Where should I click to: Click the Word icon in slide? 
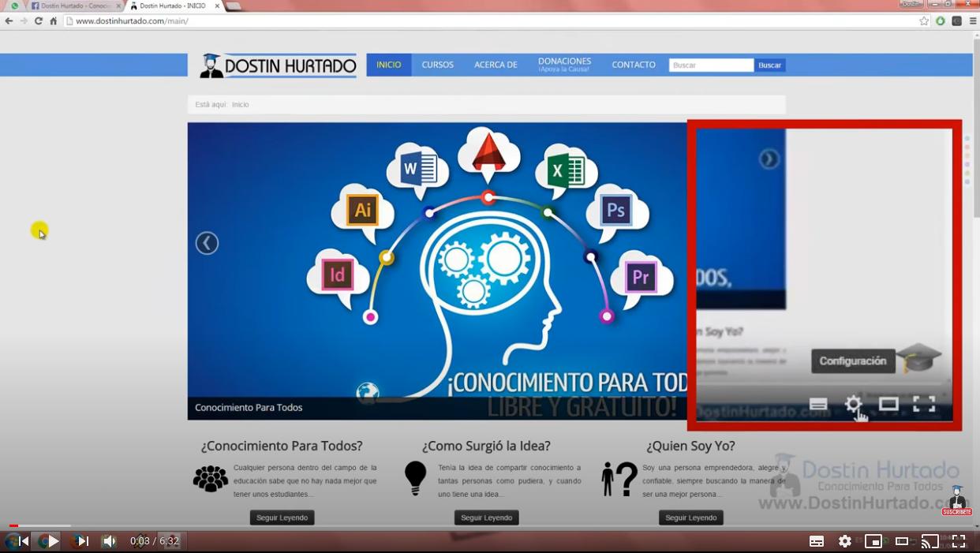point(418,169)
